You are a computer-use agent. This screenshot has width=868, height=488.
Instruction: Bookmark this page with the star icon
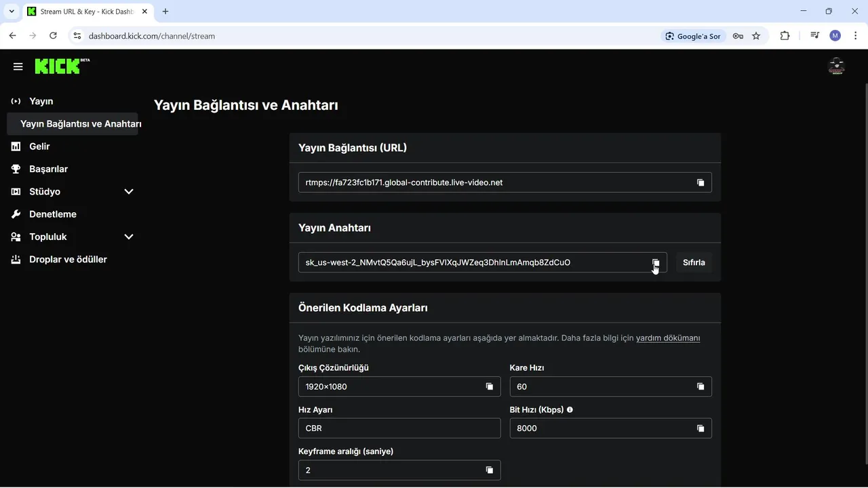click(756, 36)
